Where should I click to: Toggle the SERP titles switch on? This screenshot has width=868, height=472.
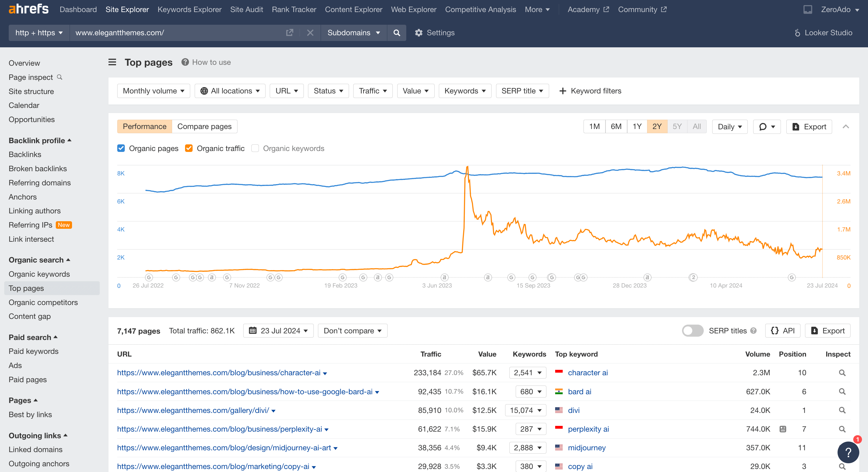pyautogui.click(x=692, y=330)
